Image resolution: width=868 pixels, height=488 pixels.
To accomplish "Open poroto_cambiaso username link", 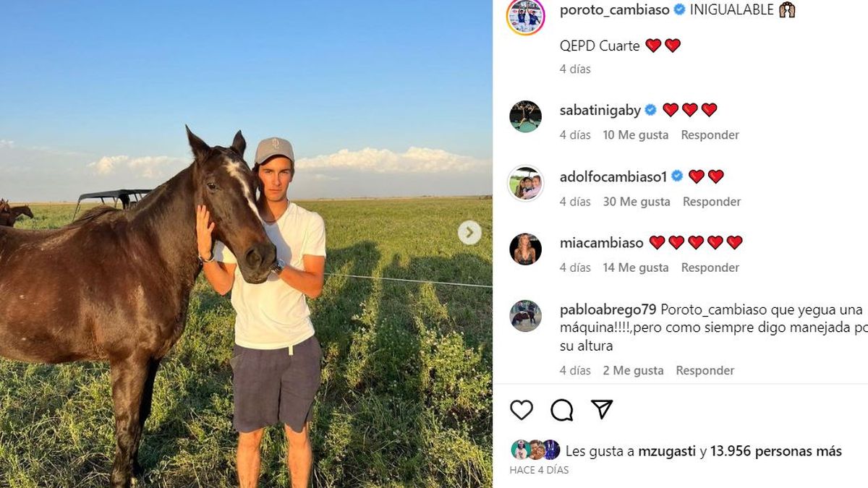I will coord(616,9).
